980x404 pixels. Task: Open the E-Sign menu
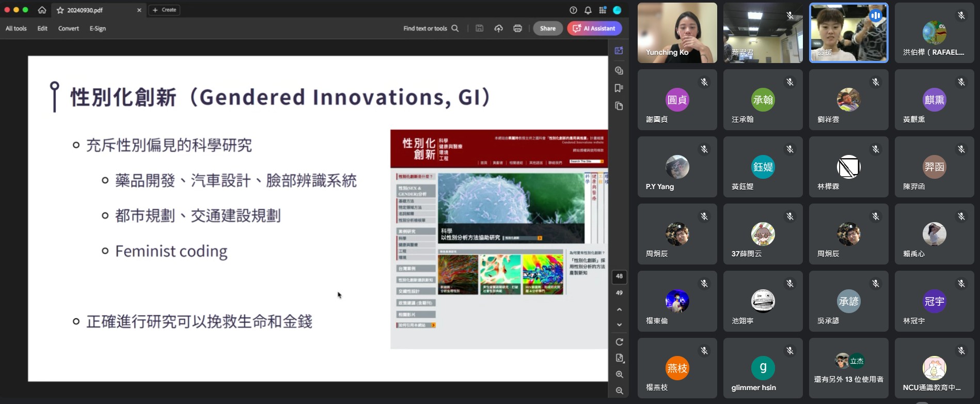click(98, 28)
